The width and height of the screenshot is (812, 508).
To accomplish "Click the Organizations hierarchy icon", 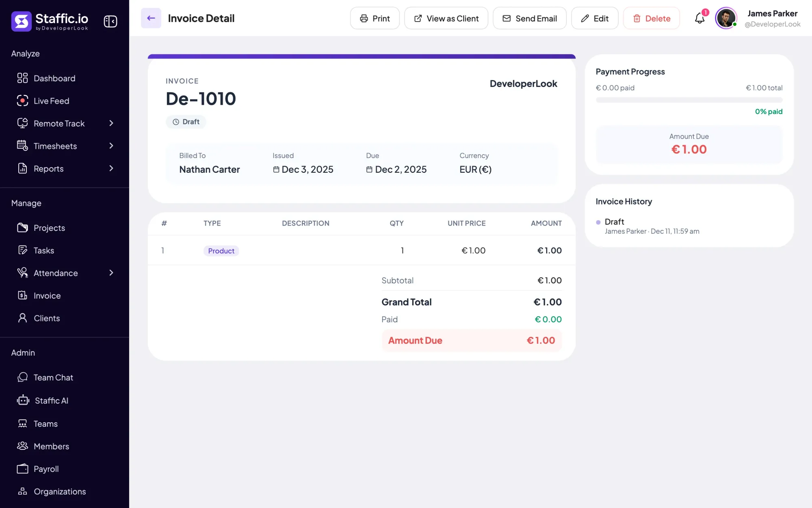I will pos(23,491).
